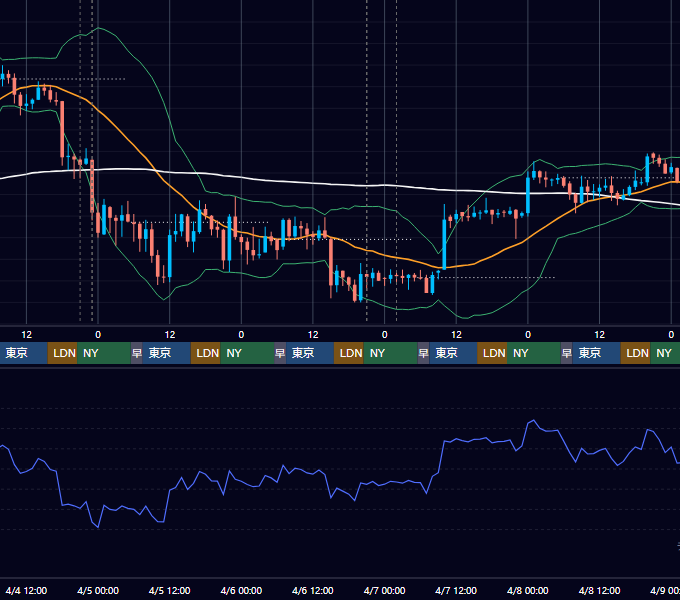Select the 東京 session block on 4/6
The width and height of the screenshot is (680, 600).
point(310,353)
